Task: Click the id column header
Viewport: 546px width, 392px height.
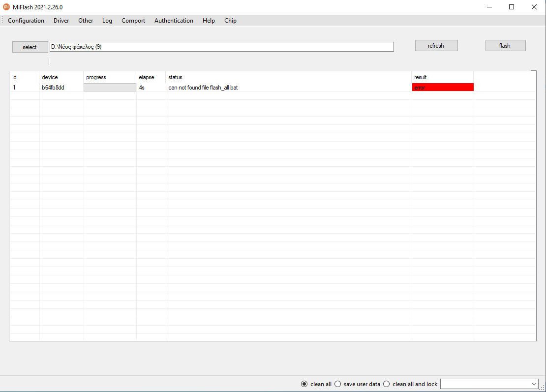Action: pyautogui.click(x=24, y=77)
